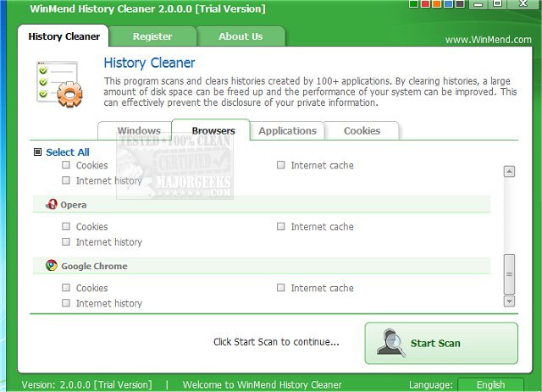Click the scroll down arrow in browser list
Viewport: 542px width, 392px height.
point(509,301)
